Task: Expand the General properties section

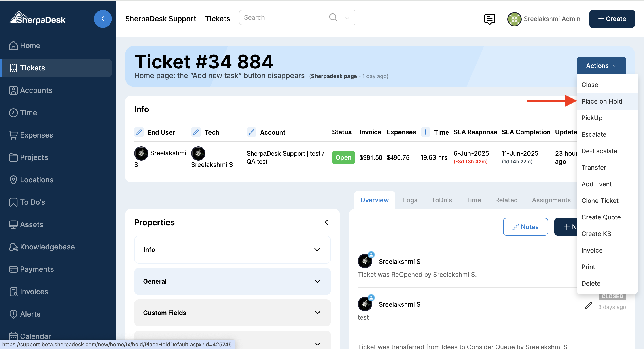Action: 232,281
